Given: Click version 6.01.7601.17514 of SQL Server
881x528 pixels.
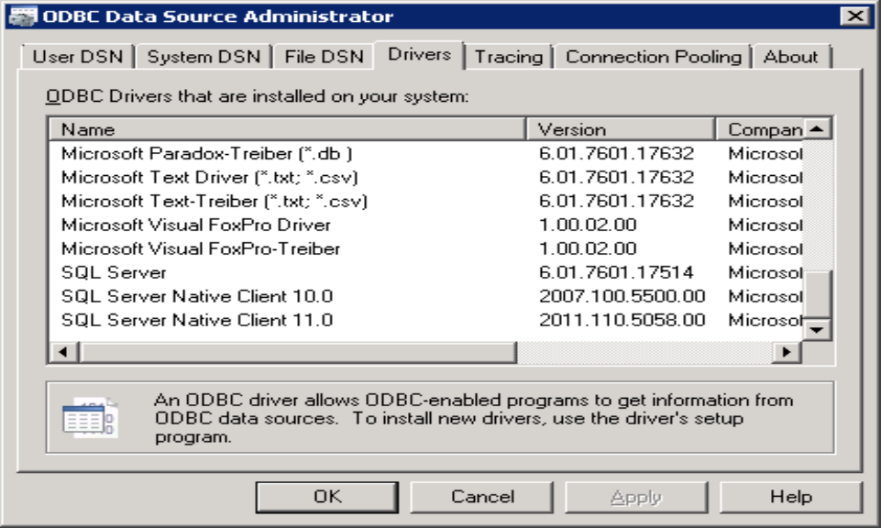Looking at the screenshot, I should click(616, 272).
